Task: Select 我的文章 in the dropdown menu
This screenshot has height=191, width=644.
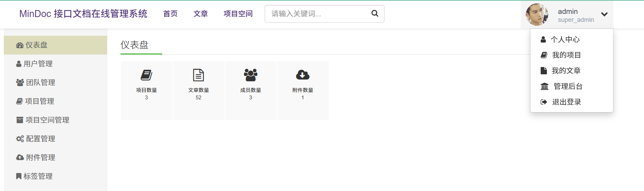Action: (x=566, y=71)
